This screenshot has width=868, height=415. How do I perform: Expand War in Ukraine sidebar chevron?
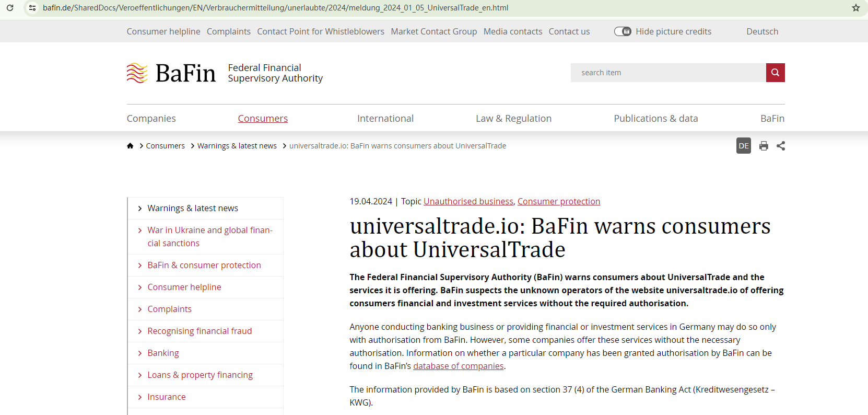point(140,230)
